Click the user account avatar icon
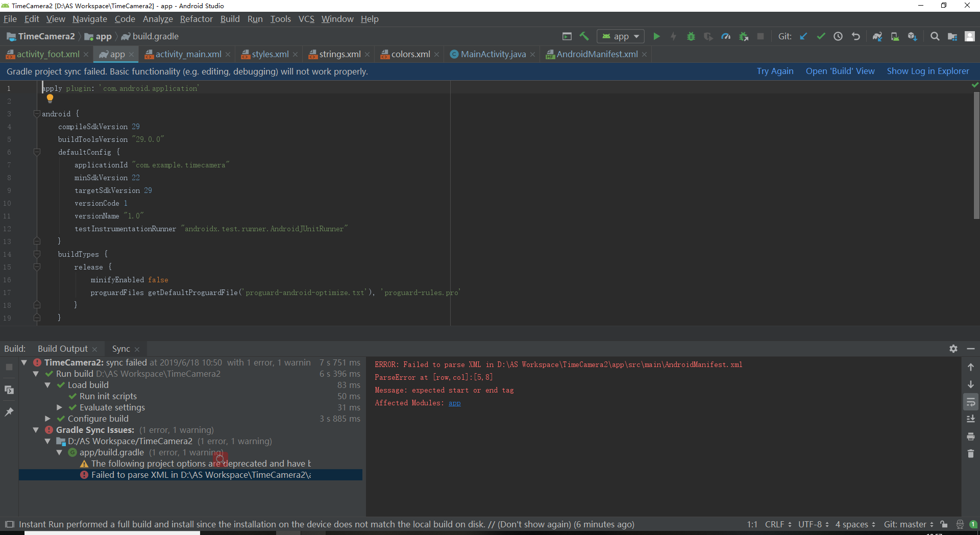Viewport: 980px width, 535px height. pyautogui.click(x=970, y=36)
